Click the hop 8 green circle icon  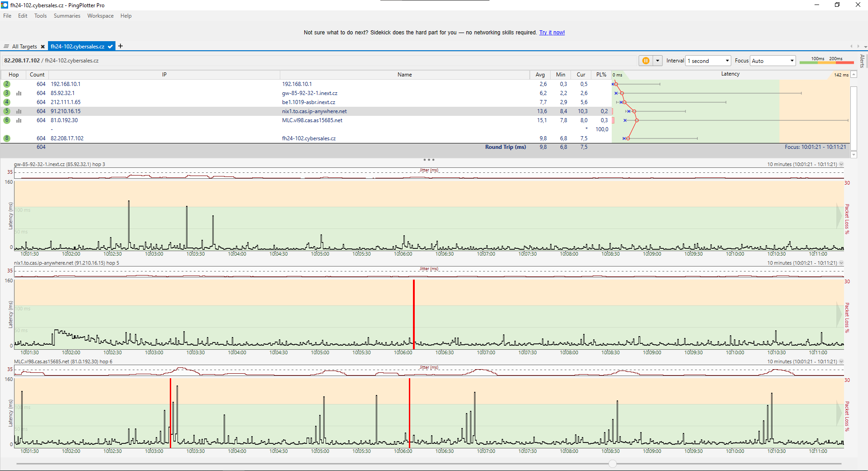tap(7, 138)
